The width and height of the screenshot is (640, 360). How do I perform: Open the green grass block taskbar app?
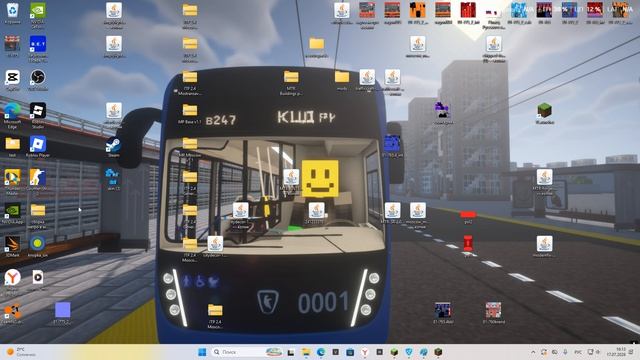point(394,352)
